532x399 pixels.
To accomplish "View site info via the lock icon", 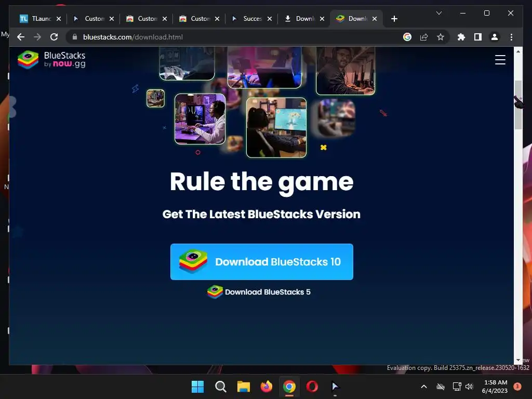I will click(75, 37).
